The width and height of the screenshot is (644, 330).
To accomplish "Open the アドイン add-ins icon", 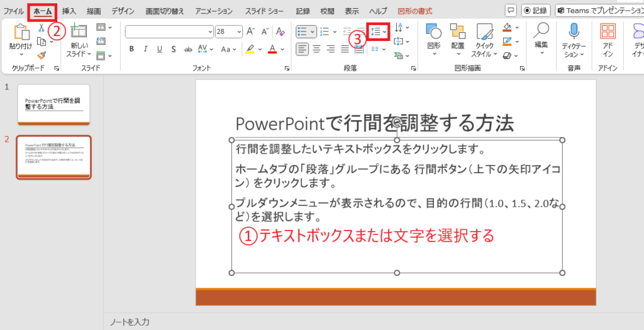I will (x=608, y=31).
